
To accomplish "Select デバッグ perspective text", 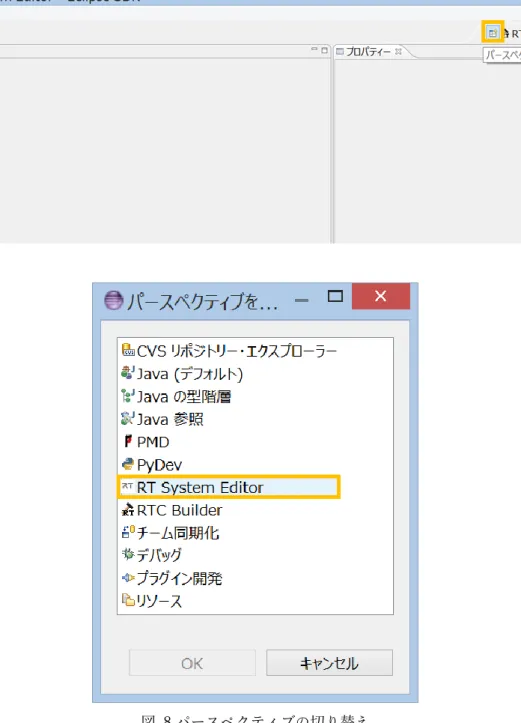I will coord(159,555).
